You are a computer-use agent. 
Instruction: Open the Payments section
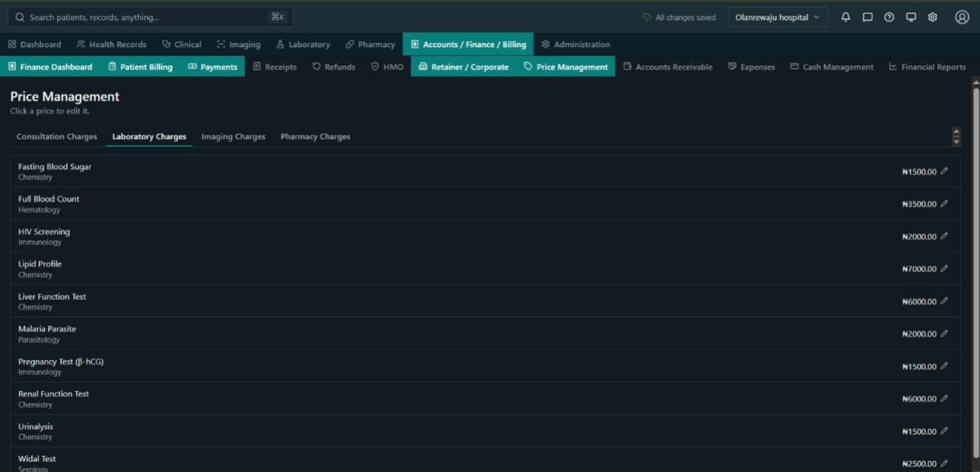213,67
